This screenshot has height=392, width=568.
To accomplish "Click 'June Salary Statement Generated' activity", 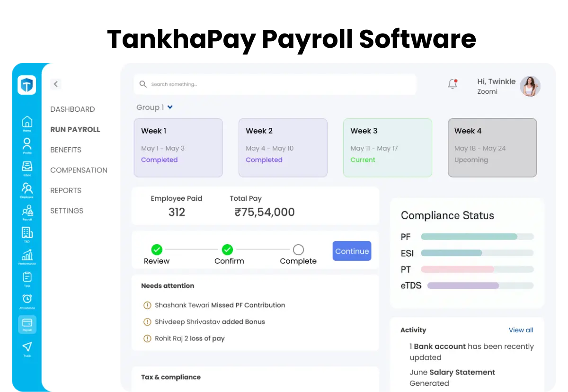I will (452, 378).
